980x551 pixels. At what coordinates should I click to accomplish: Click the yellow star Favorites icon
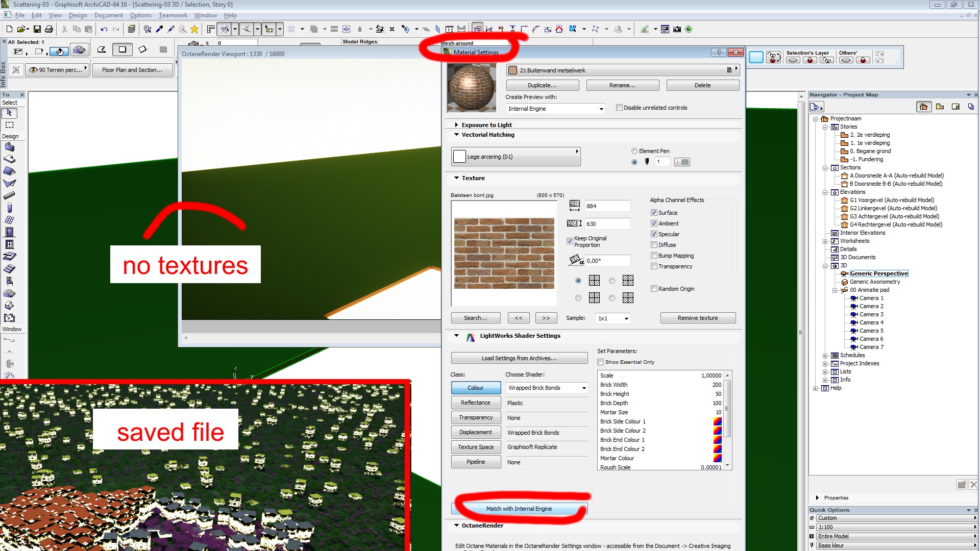coord(194,29)
